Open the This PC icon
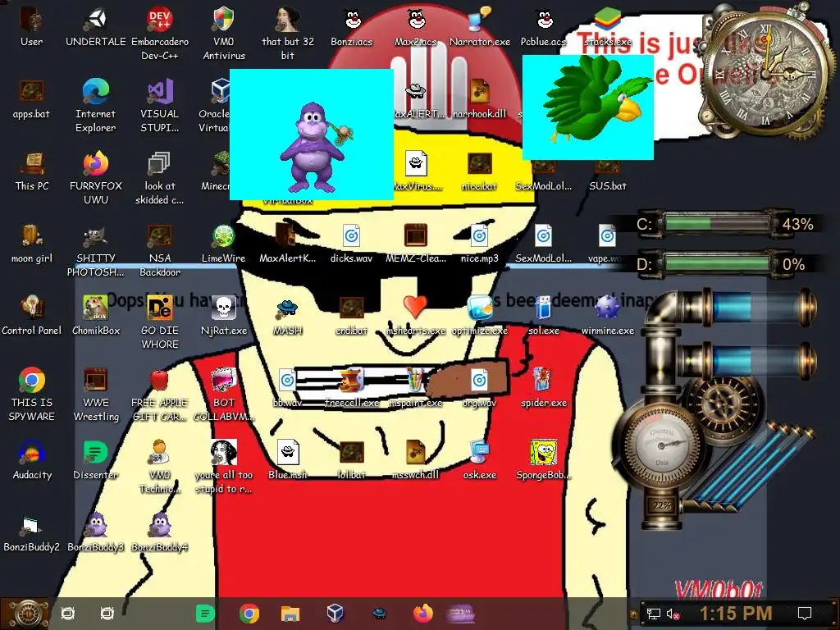Viewport: 840px width, 630px height. (x=32, y=171)
